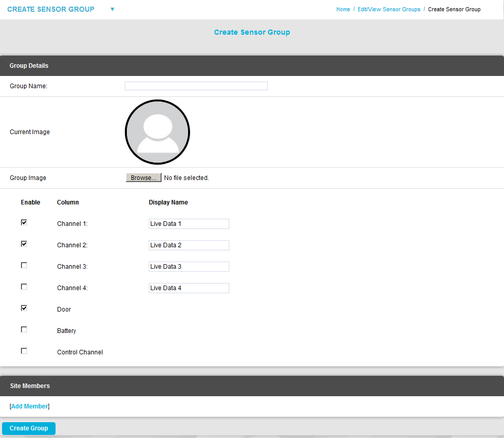The height and width of the screenshot is (438, 504).
Task: Click the Add Member link
Action: coord(29,406)
